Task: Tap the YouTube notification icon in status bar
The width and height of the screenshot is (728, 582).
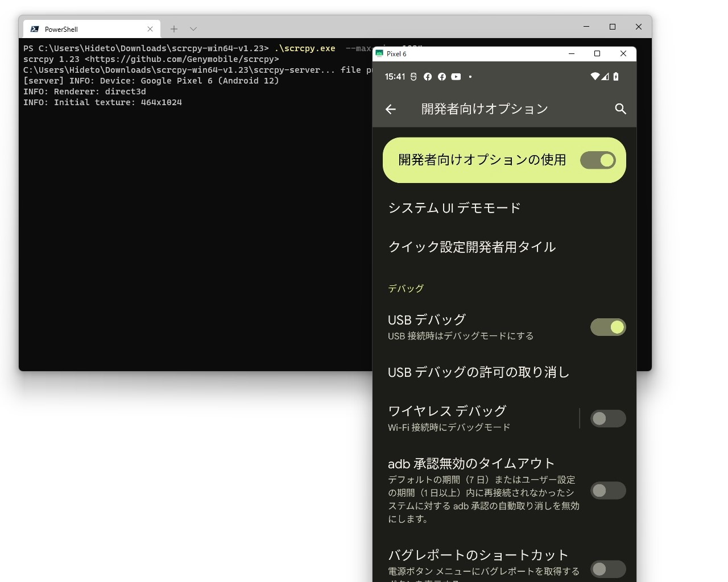Action: click(x=456, y=77)
